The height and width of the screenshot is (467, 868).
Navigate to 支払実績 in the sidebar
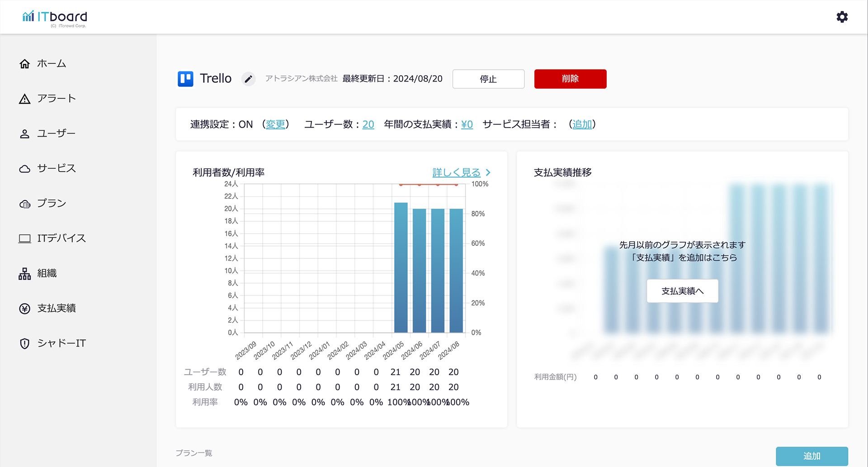point(57,309)
